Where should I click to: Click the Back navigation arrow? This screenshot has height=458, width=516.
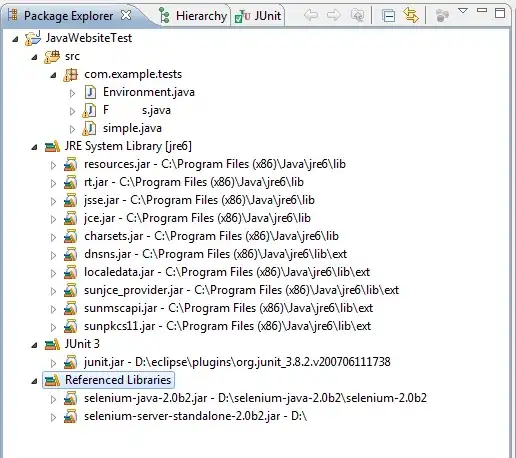(311, 15)
